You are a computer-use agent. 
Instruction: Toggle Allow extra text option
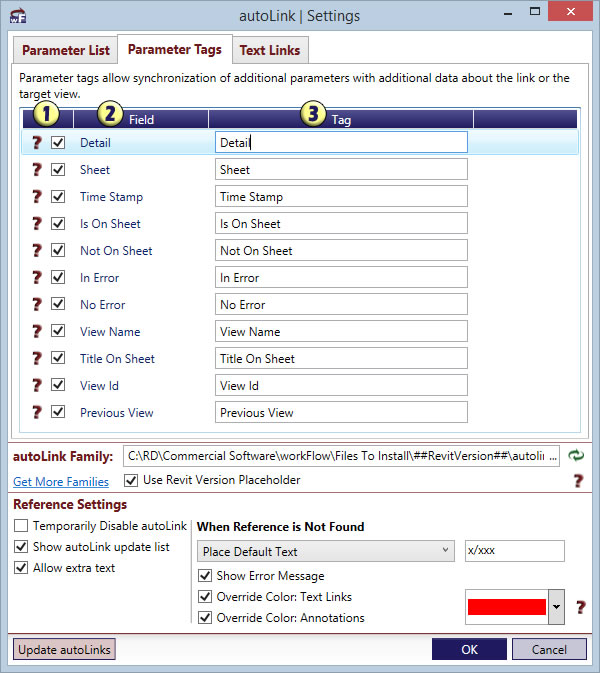pos(21,568)
